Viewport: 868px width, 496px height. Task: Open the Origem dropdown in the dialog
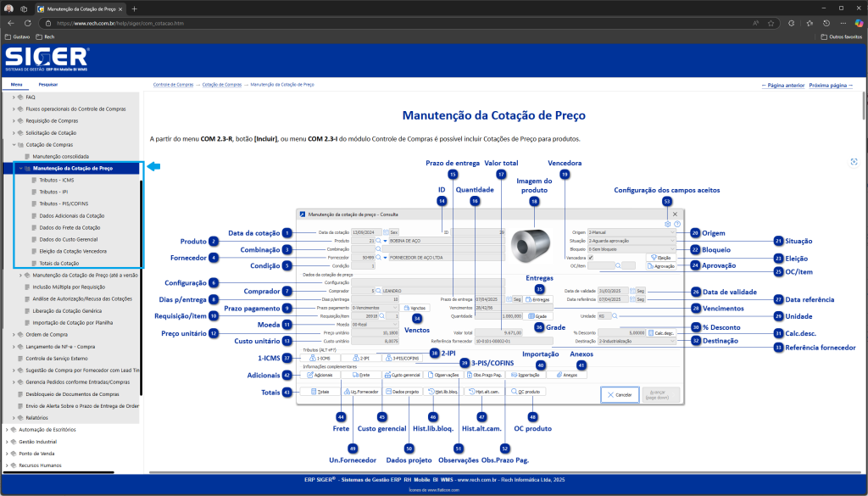point(632,232)
